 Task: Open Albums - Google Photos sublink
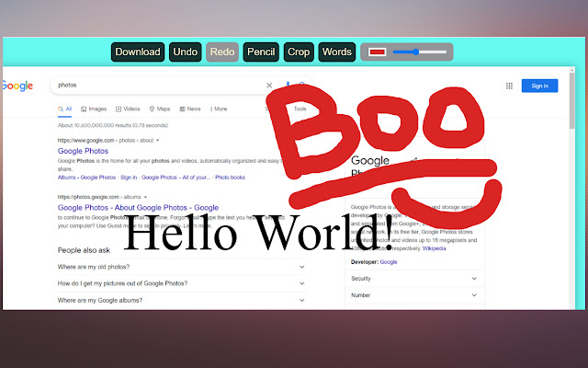86,178
